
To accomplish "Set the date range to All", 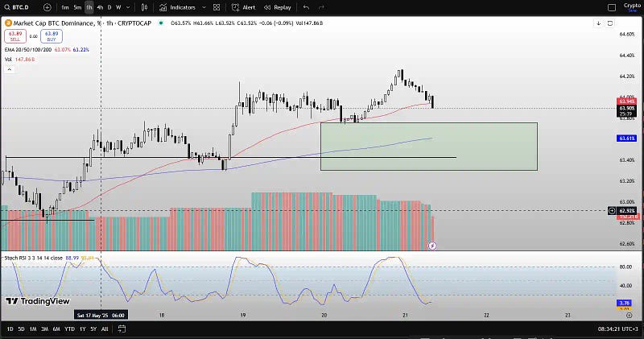I will click(x=105, y=329).
